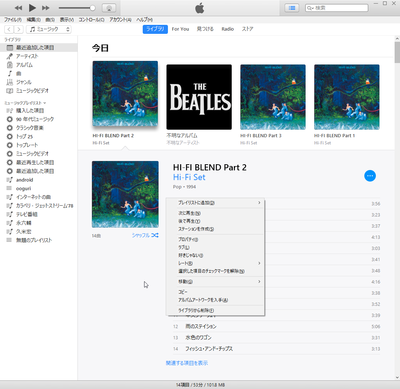Screen dimensions: 400x389
Task: Switch to the For You tab
Action: 180,29
